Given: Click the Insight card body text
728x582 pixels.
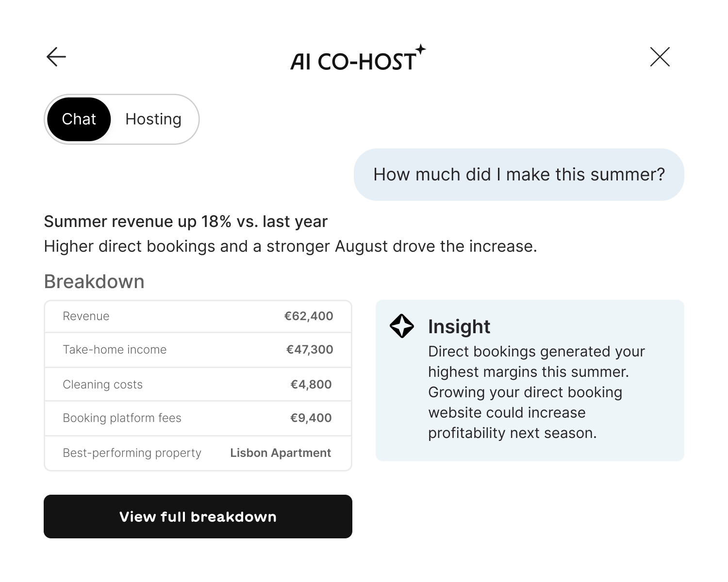Looking at the screenshot, I should (536, 392).
